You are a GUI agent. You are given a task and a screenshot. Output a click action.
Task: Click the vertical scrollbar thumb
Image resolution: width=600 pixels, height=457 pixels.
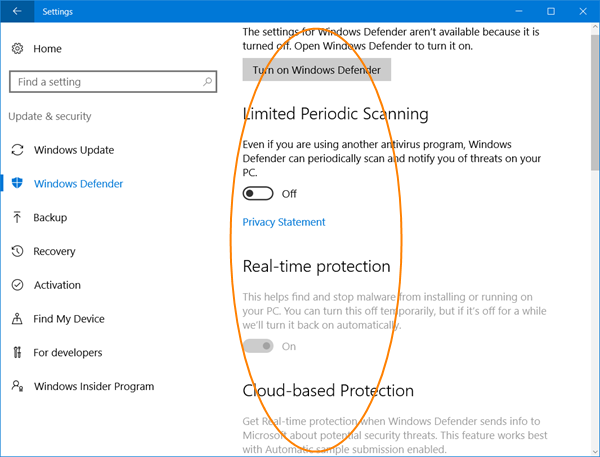point(594,100)
